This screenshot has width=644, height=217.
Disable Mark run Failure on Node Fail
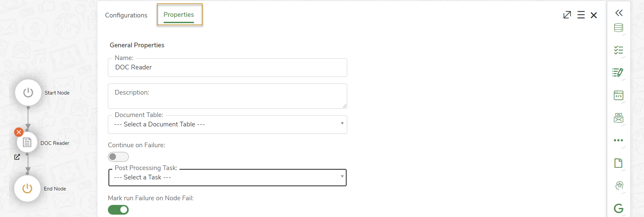coord(118,210)
